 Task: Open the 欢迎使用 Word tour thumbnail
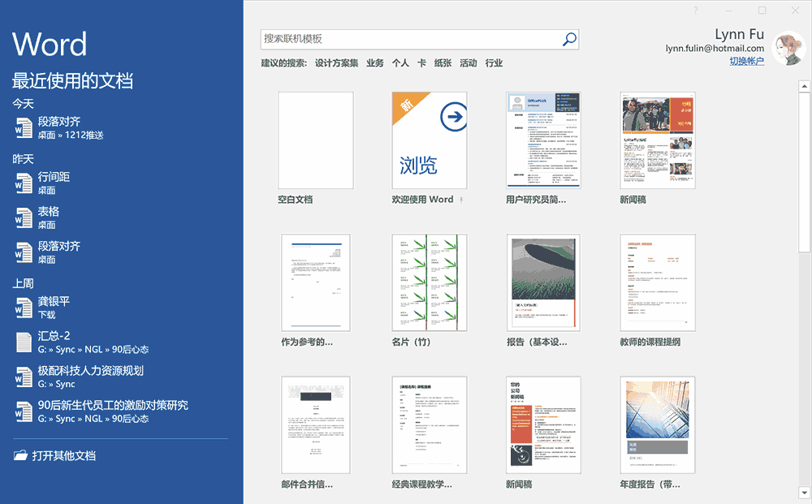430,140
